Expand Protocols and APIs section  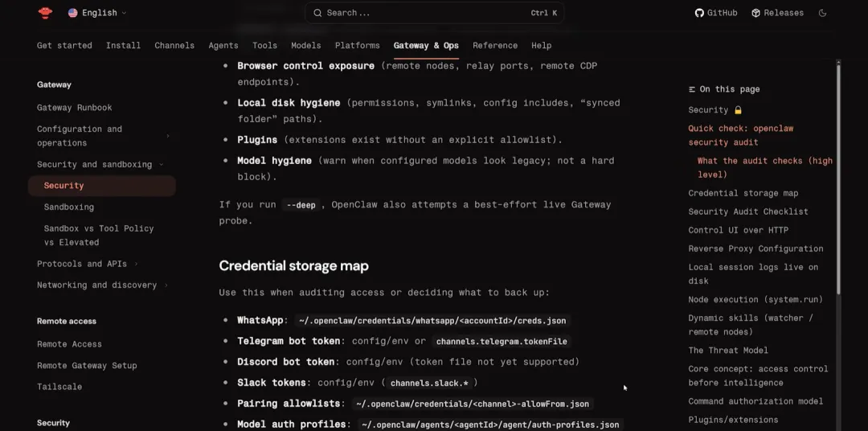click(136, 264)
